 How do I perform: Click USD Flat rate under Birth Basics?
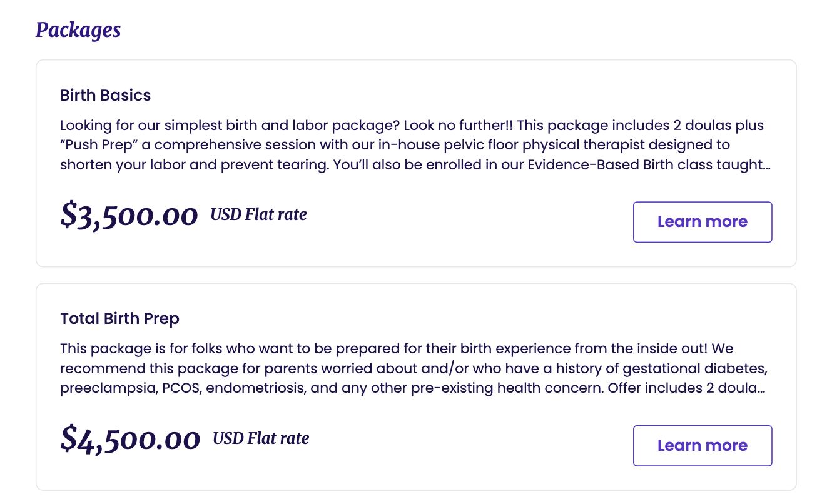tap(258, 215)
